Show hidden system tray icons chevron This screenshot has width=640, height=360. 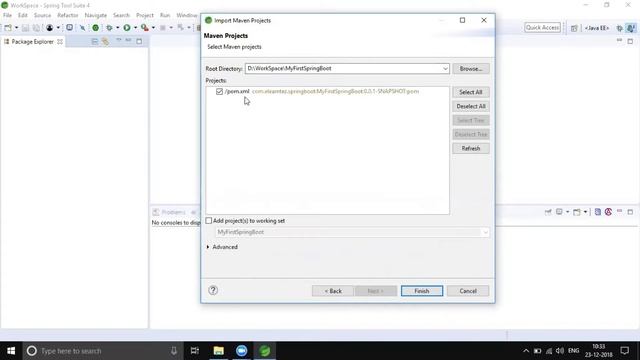(526, 351)
